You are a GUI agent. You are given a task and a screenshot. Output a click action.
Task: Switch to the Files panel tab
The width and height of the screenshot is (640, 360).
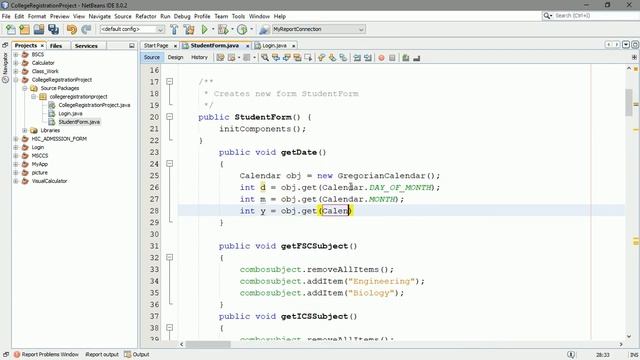[x=56, y=46]
